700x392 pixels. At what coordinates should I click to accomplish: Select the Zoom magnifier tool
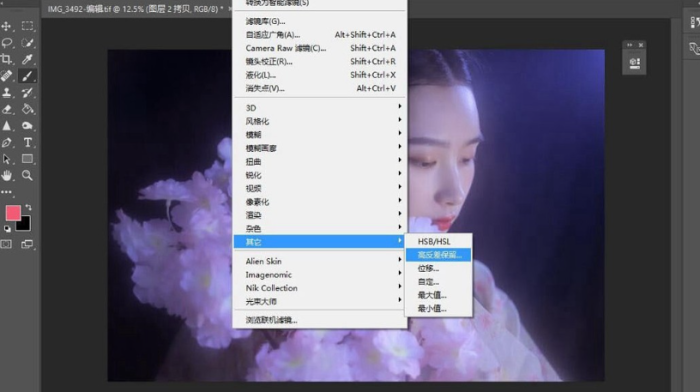pyautogui.click(x=27, y=175)
